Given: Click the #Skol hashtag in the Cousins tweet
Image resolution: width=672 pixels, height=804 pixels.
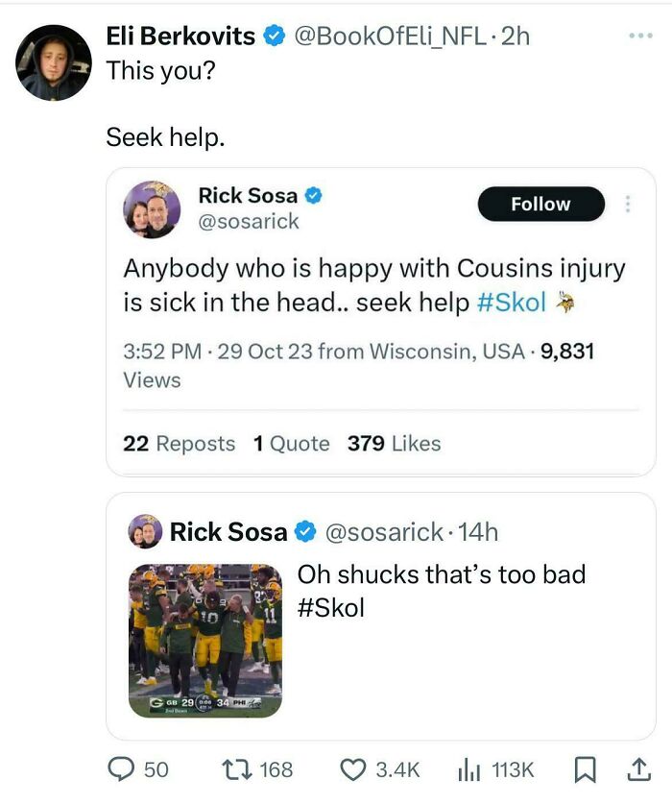Looking at the screenshot, I should click(x=512, y=303).
